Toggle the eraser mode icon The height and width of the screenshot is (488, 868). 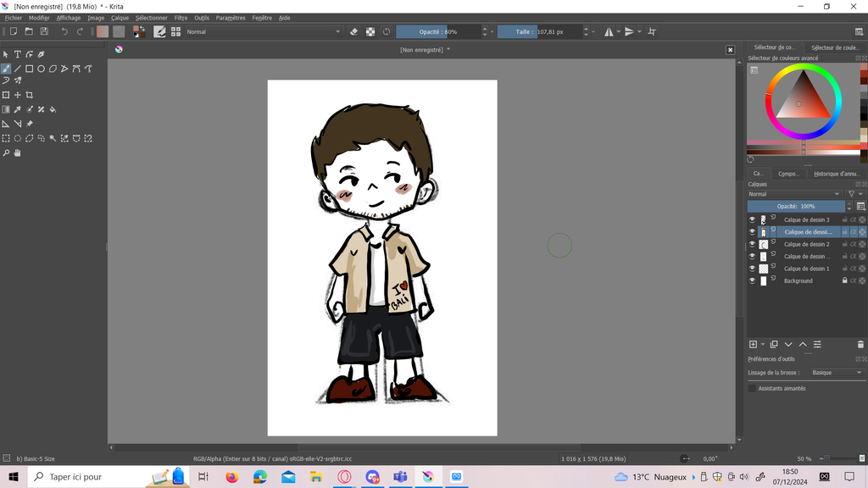[x=353, y=32]
